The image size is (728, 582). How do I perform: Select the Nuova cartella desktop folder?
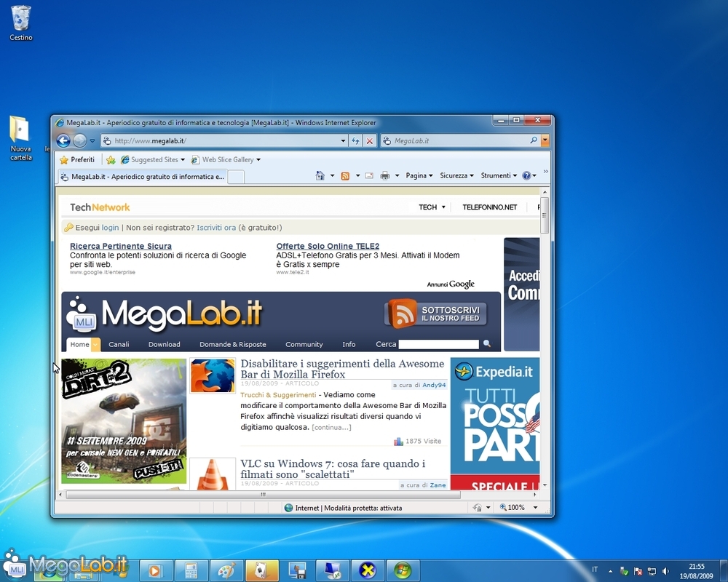click(21, 138)
